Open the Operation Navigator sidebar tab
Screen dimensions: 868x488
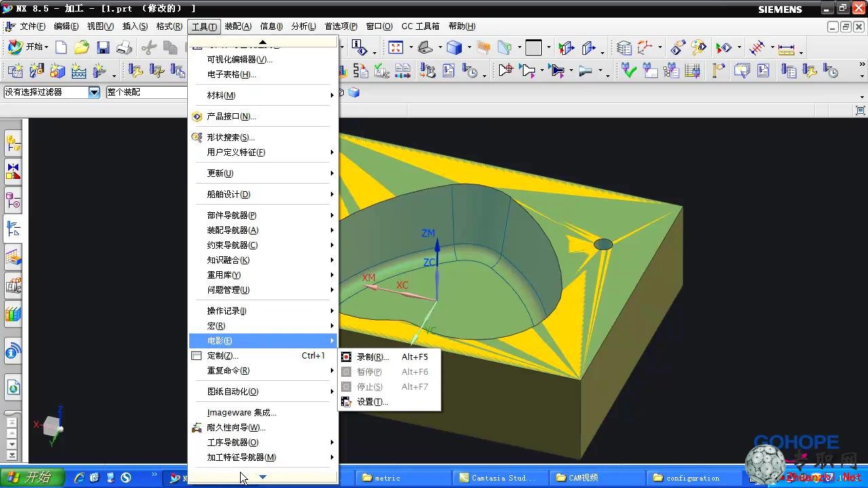pos(13,229)
